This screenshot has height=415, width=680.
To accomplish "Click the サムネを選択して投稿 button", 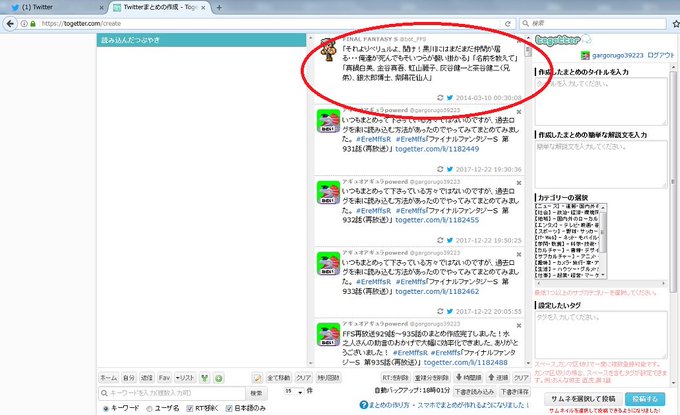I will (x=583, y=399).
